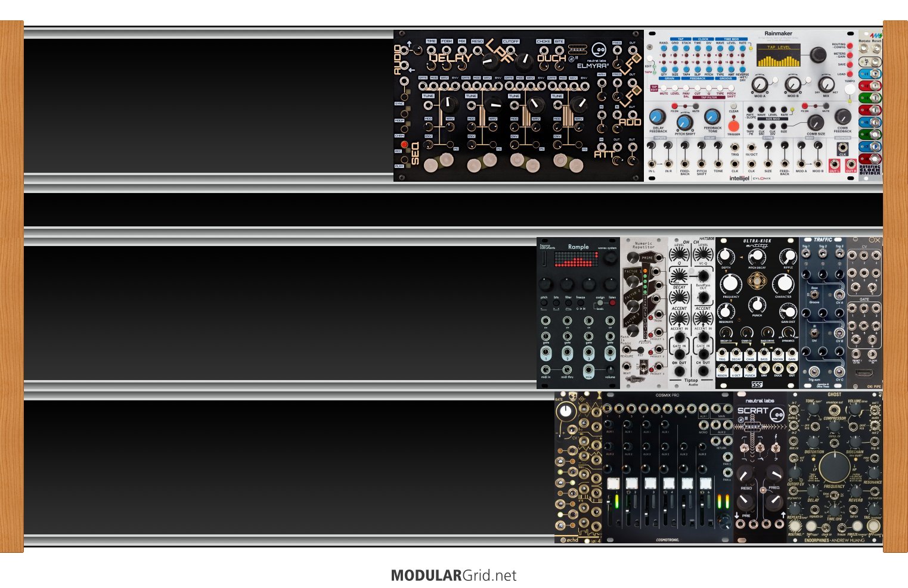Image resolution: width=908 pixels, height=588 pixels.
Task: Toggle the assign button on Rample
Action: point(600,303)
